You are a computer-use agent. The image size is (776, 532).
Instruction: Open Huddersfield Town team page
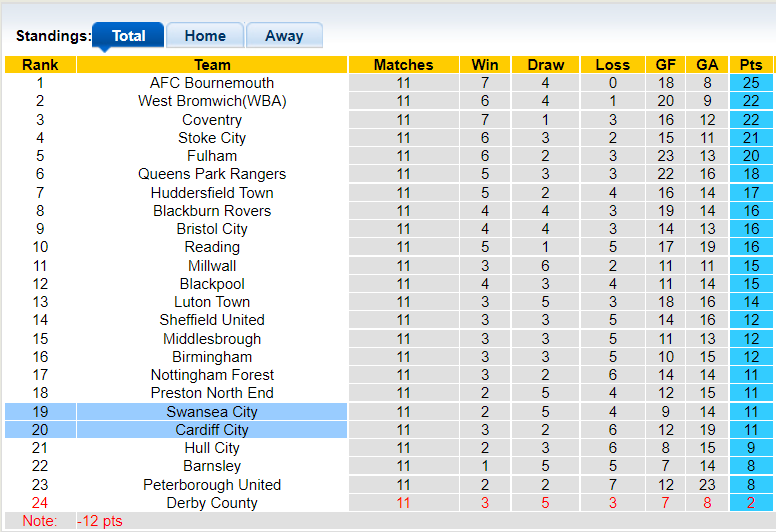click(x=212, y=193)
